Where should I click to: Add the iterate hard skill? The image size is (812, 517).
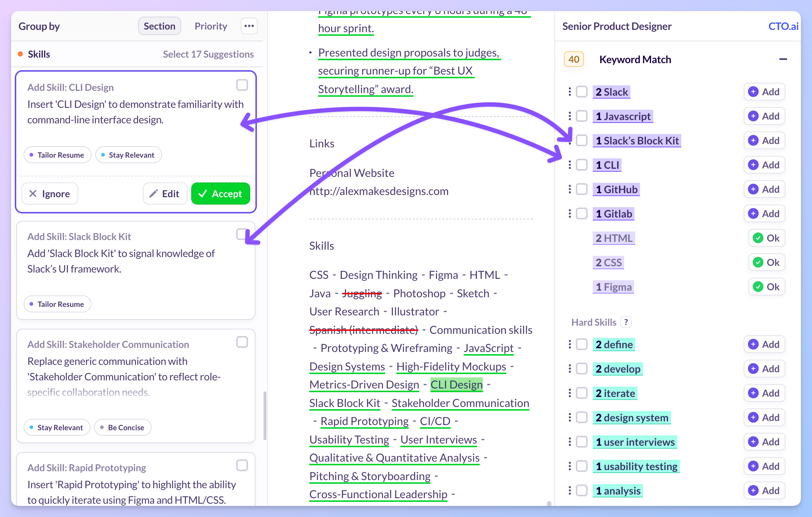point(764,393)
